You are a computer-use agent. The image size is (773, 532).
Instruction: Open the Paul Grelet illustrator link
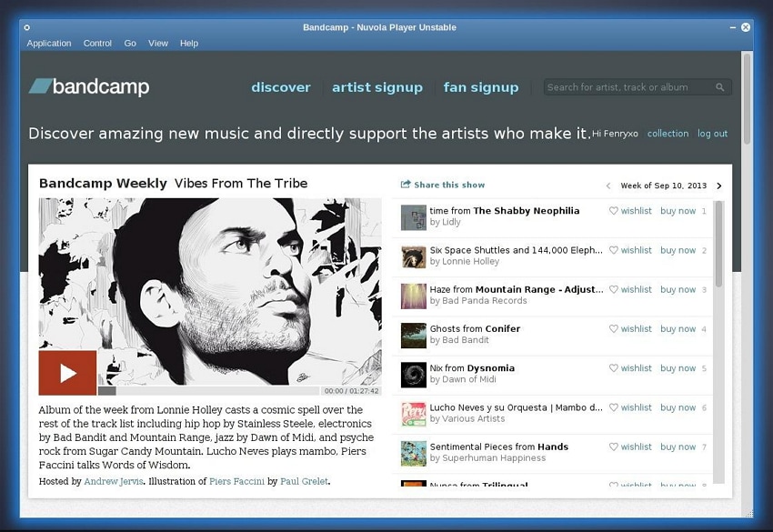point(304,481)
